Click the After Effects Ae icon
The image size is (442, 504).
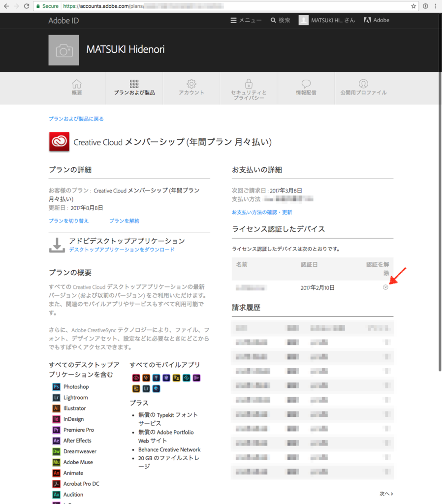coord(56,441)
